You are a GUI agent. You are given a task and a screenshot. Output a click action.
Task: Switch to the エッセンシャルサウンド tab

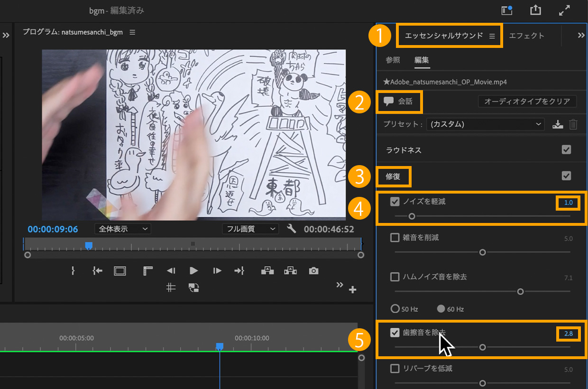pos(444,36)
